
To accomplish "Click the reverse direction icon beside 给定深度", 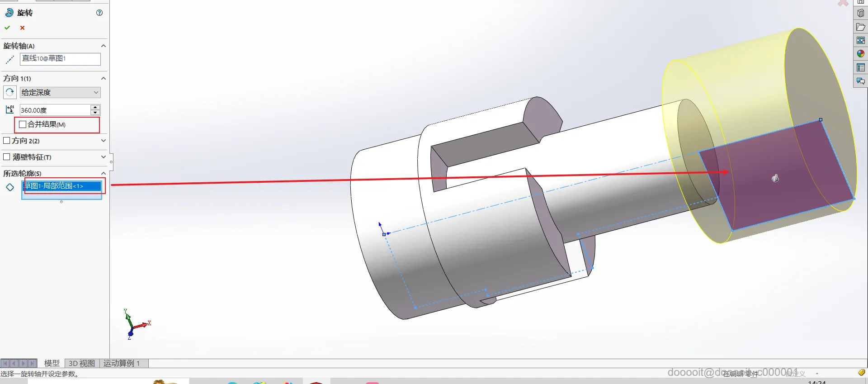I will tap(9, 92).
